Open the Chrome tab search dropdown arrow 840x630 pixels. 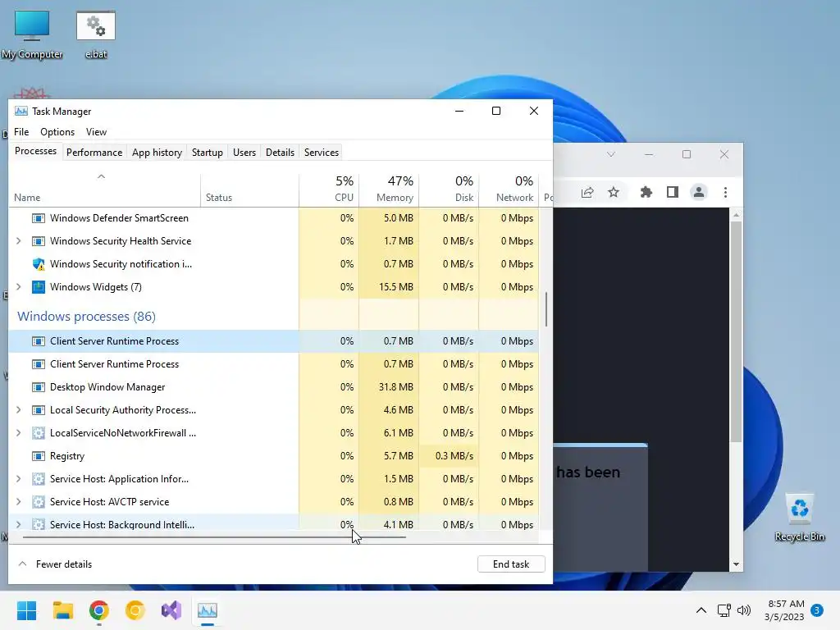(x=610, y=155)
